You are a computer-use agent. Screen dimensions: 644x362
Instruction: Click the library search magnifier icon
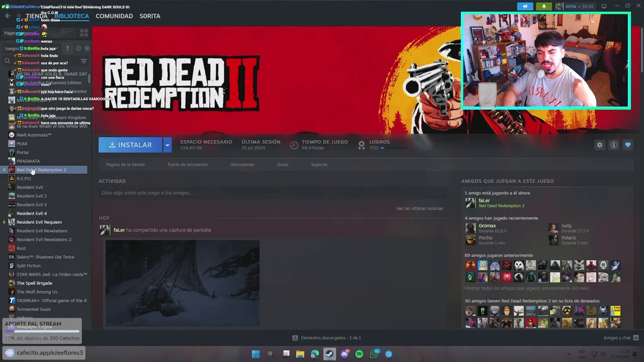click(7, 61)
